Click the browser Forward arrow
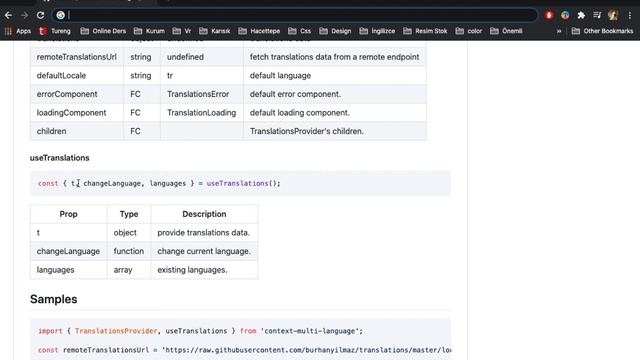The width and height of the screenshot is (640, 360). click(24, 16)
